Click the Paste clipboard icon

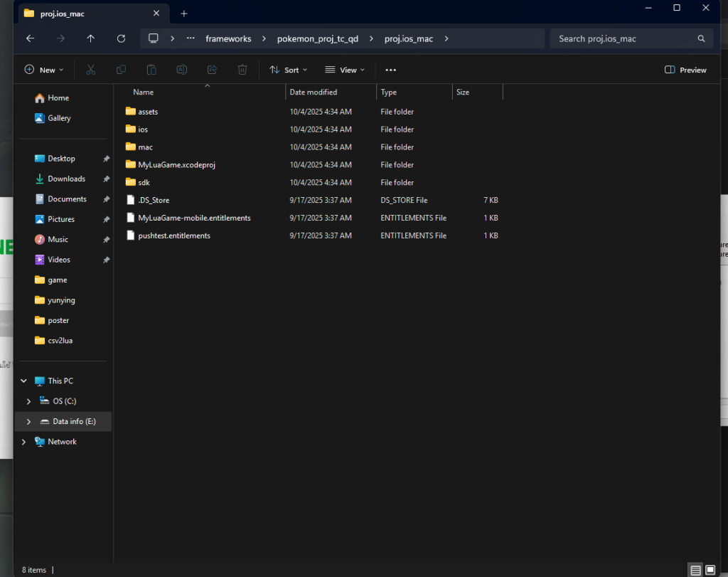[151, 70]
